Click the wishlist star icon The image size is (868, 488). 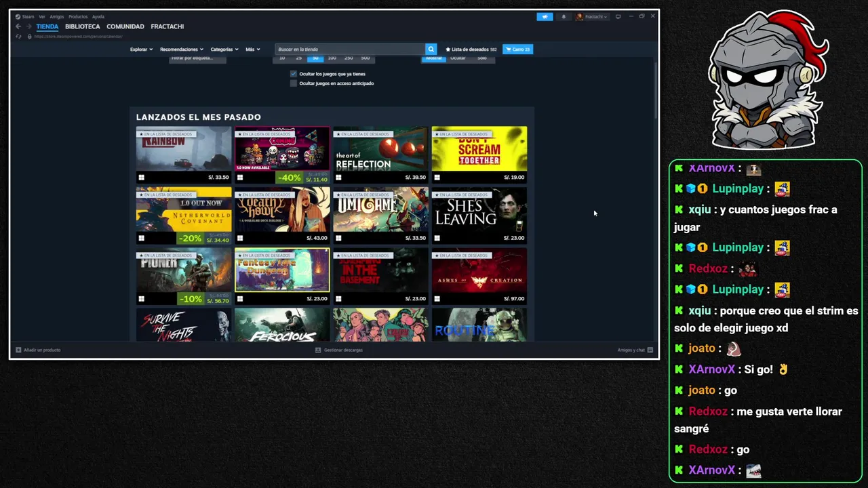point(448,49)
